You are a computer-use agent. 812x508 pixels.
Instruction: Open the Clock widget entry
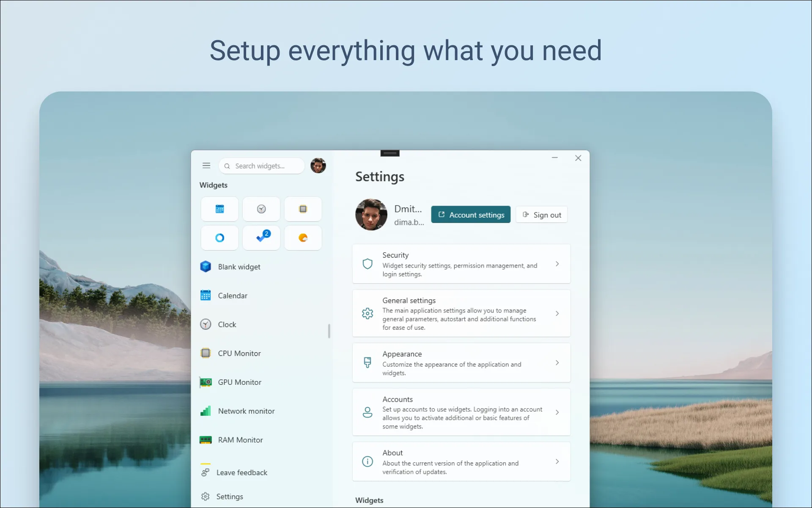pos(262,324)
